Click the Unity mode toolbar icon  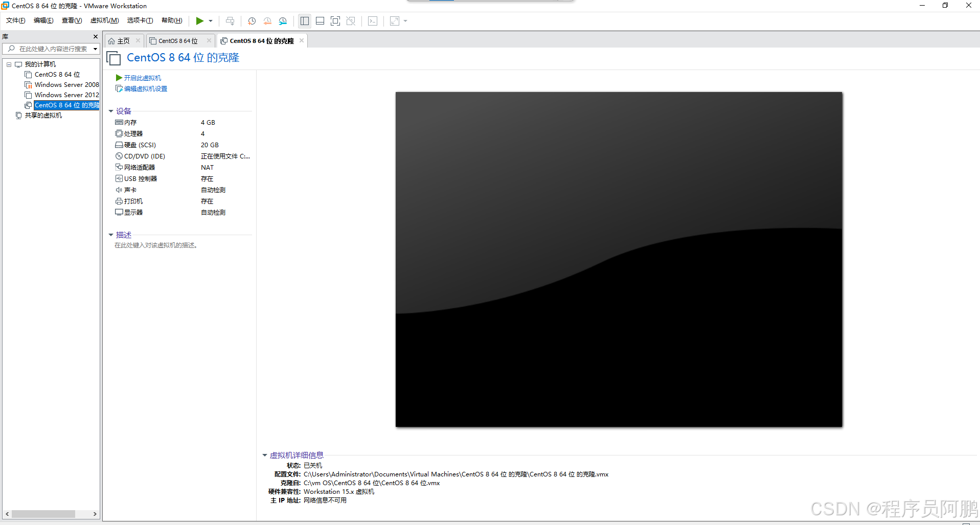click(x=351, y=21)
